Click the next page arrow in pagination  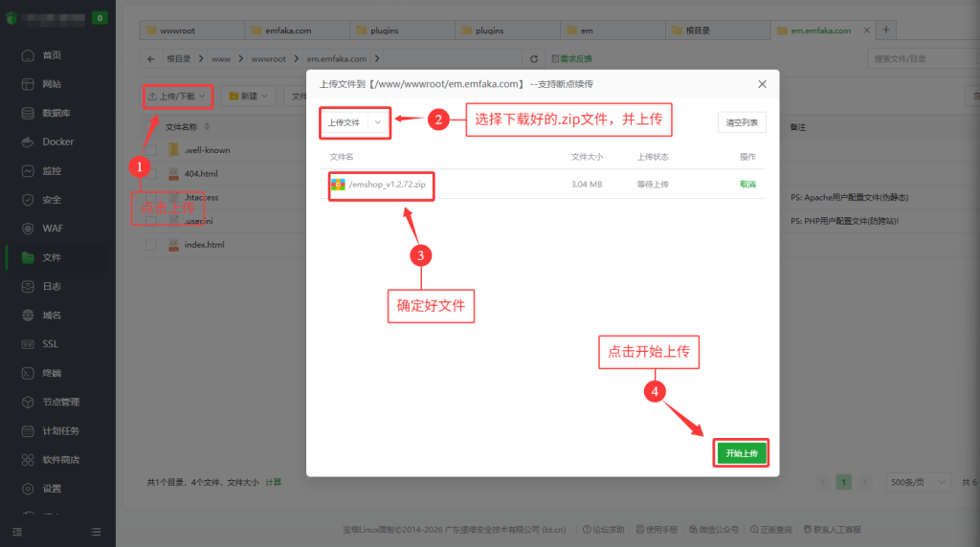click(x=864, y=482)
